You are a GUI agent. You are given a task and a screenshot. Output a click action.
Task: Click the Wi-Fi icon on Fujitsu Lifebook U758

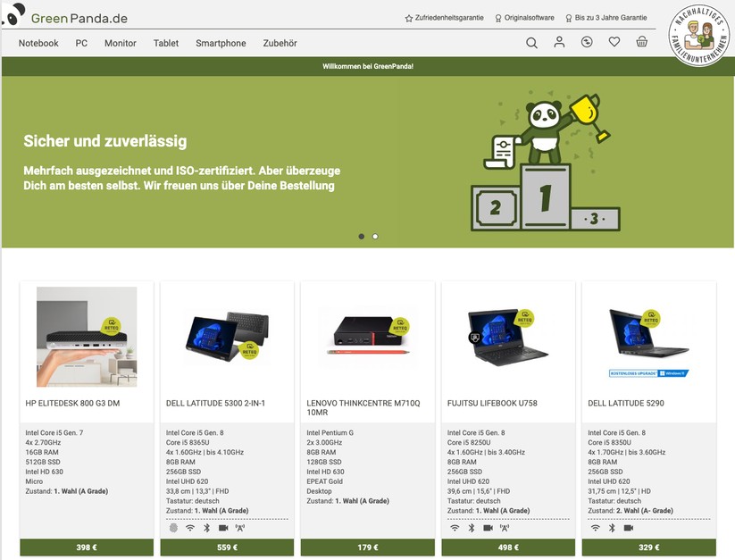pos(455,528)
